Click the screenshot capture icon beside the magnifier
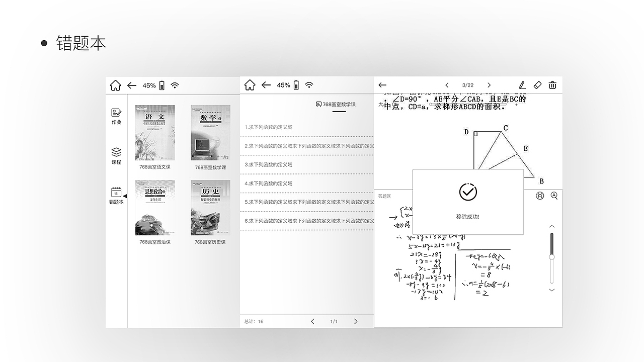644x362 pixels. tap(540, 196)
